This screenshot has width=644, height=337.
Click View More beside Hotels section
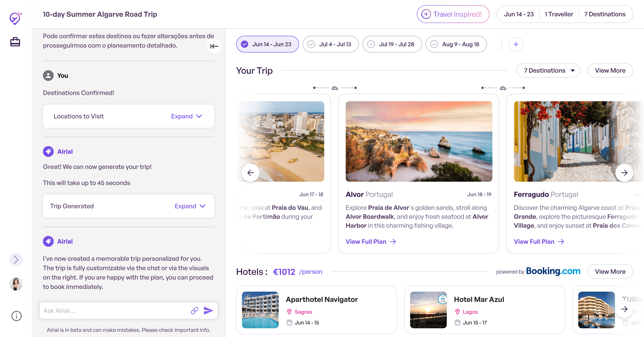[610, 272]
